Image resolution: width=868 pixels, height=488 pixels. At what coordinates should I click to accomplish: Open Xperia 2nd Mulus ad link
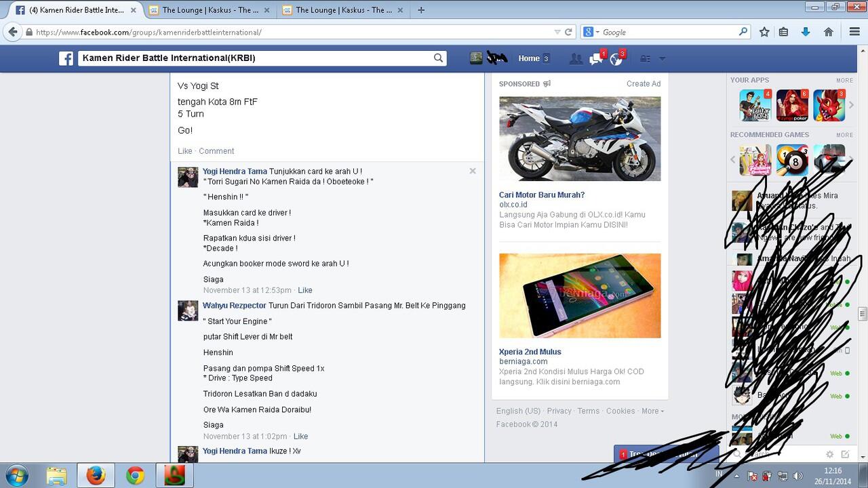530,352
